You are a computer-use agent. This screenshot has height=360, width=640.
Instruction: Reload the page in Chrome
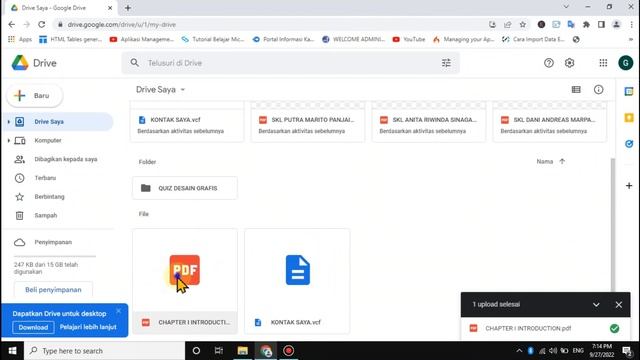pos(42,24)
